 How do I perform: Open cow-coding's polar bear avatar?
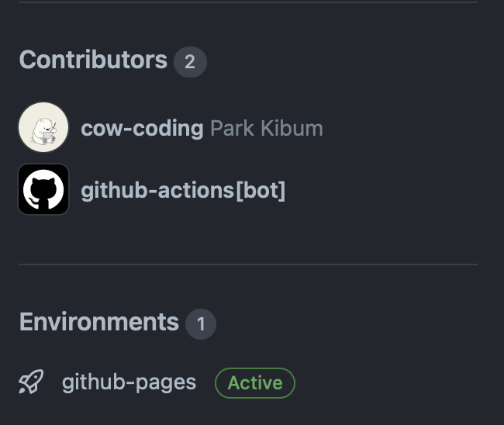(43, 127)
